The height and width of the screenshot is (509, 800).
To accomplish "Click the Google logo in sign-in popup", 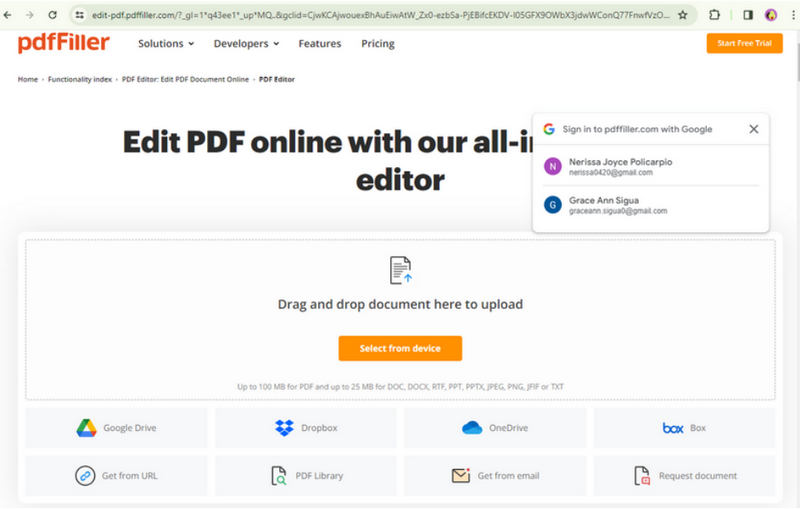I will [x=549, y=129].
